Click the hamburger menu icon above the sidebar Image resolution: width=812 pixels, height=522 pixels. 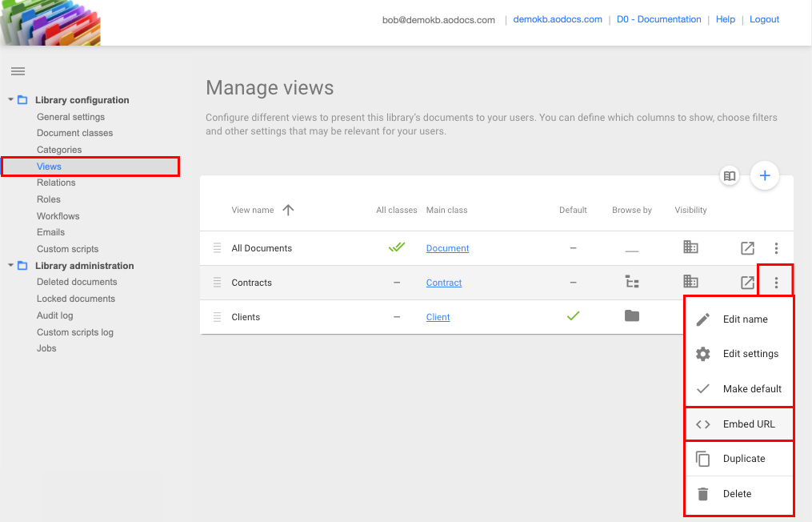click(18, 71)
